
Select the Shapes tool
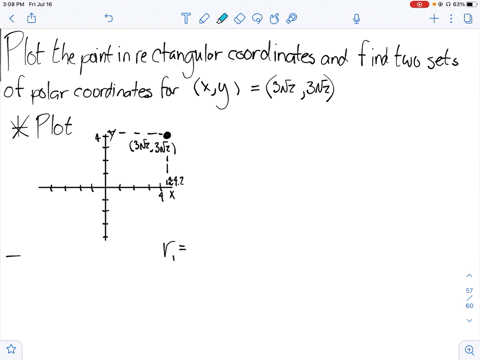coord(274,18)
